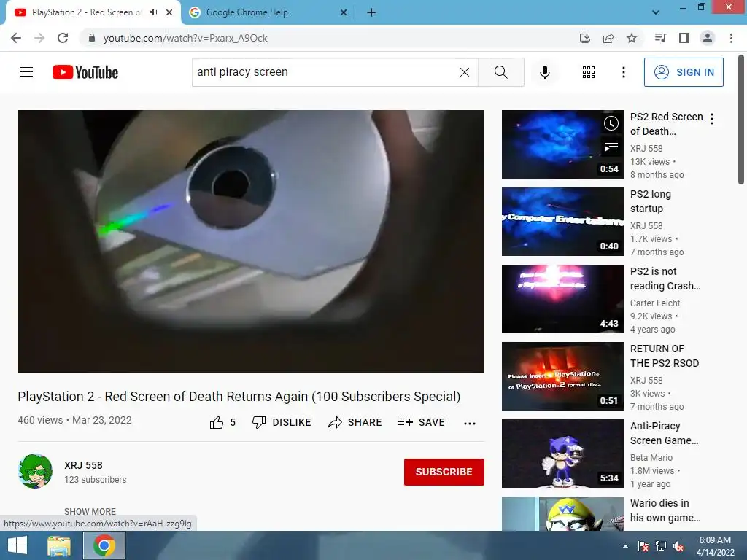
Task: Click RETURN OF THE PS2 RSOD title
Action: click(x=665, y=356)
